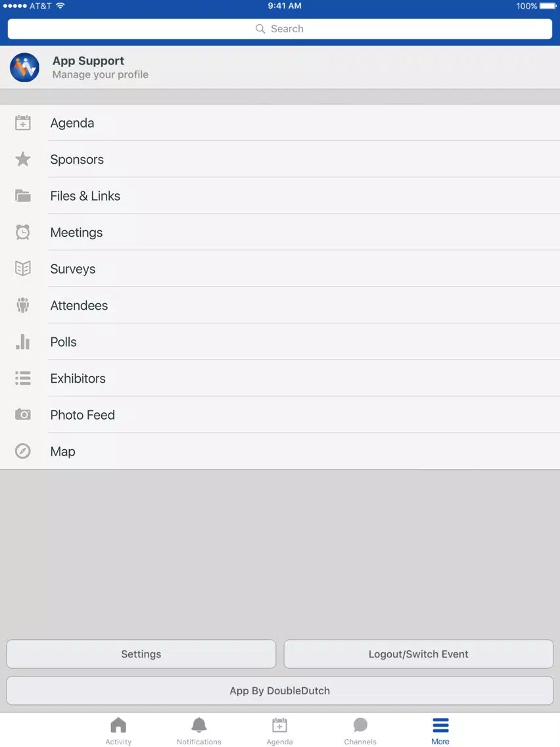Screen dimensions: 560x747
Task: Open the Surveys book icon
Action: (x=23, y=269)
